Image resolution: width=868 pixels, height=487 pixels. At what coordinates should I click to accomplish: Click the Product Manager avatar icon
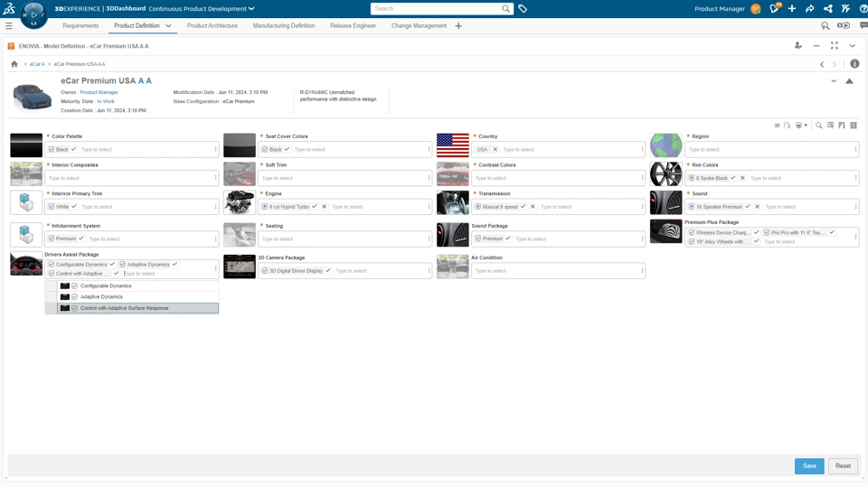(x=756, y=8)
